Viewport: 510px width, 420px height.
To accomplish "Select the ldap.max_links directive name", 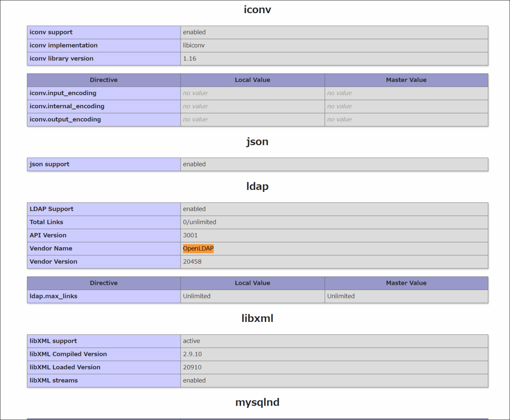I will tap(54, 296).
